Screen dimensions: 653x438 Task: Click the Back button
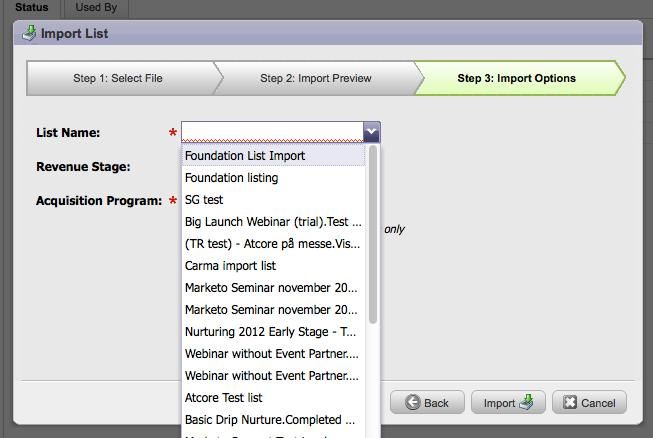click(x=426, y=403)
